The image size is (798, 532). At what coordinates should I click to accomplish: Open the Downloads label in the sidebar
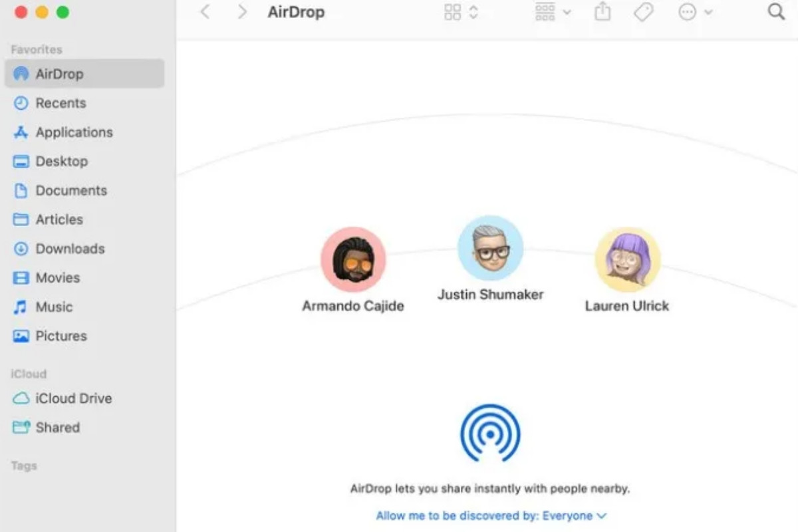(x=70, y=249)
